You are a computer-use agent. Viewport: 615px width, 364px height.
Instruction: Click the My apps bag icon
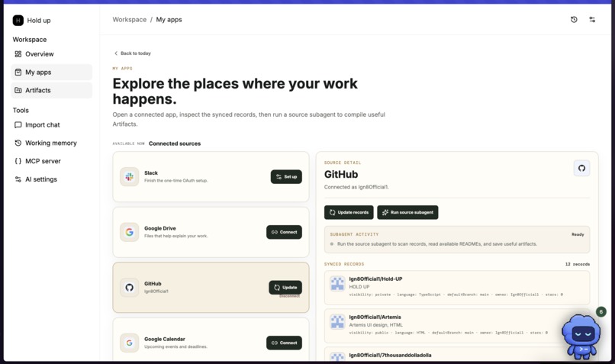point(18,72)
